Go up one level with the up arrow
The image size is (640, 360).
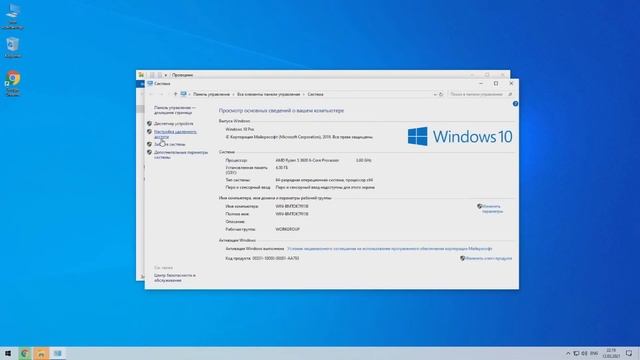coord(176,94)
